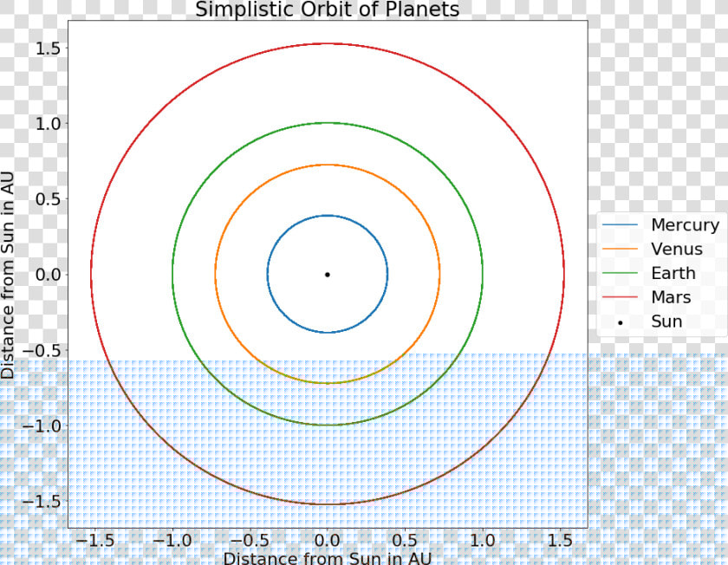
Task: Click the y-axis tick label −1.5
Action: pos(42,501)
